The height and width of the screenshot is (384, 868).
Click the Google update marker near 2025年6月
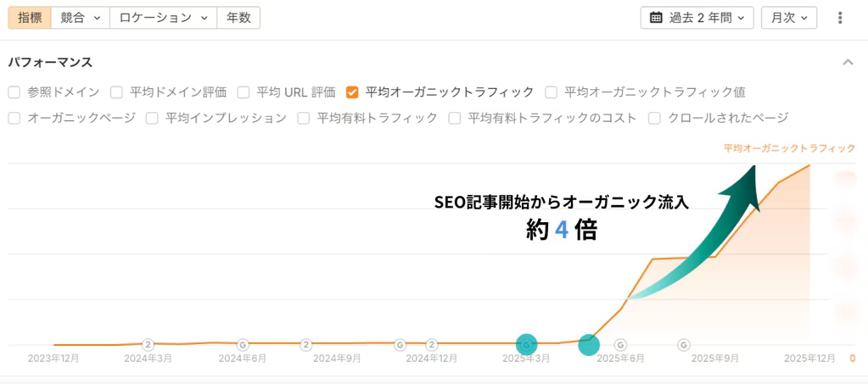point(620,344)
